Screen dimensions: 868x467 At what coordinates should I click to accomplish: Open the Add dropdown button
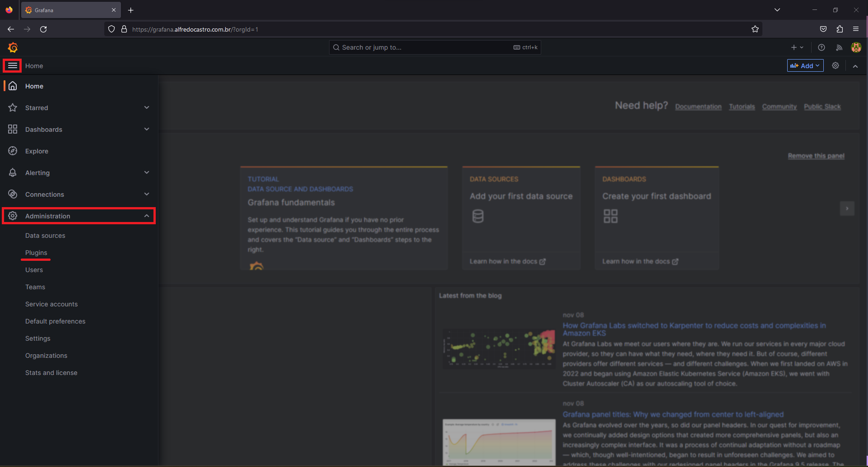pos(805,66)
